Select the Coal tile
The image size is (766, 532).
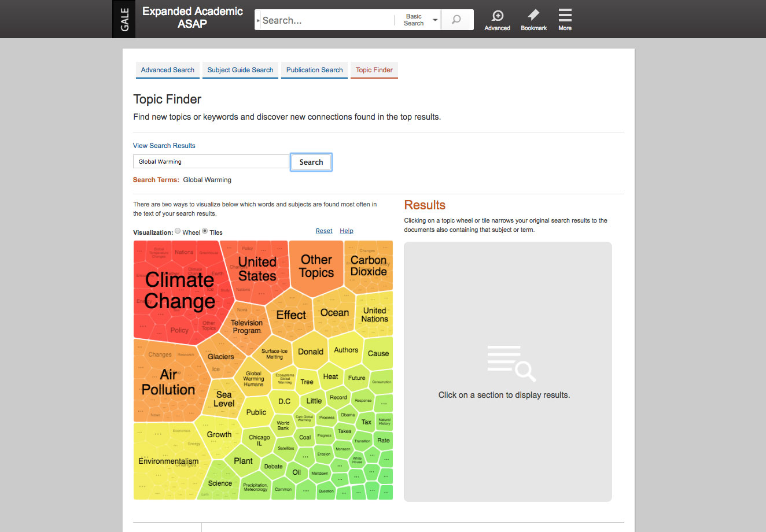305,437
